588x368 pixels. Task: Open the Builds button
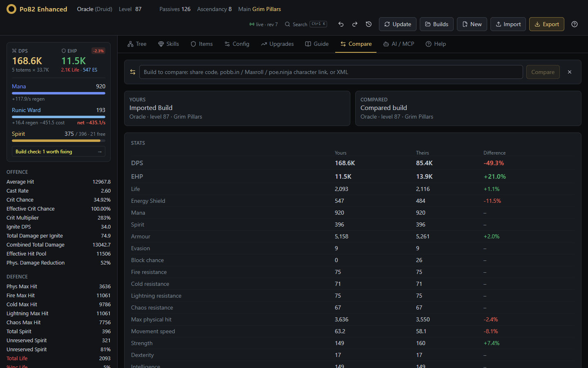(437, 24)
